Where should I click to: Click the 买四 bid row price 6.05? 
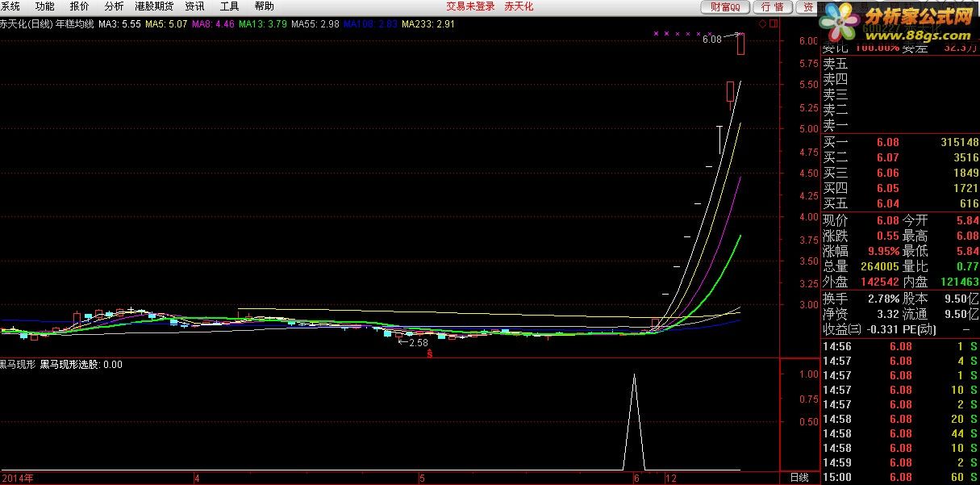(x=887, y=188)
